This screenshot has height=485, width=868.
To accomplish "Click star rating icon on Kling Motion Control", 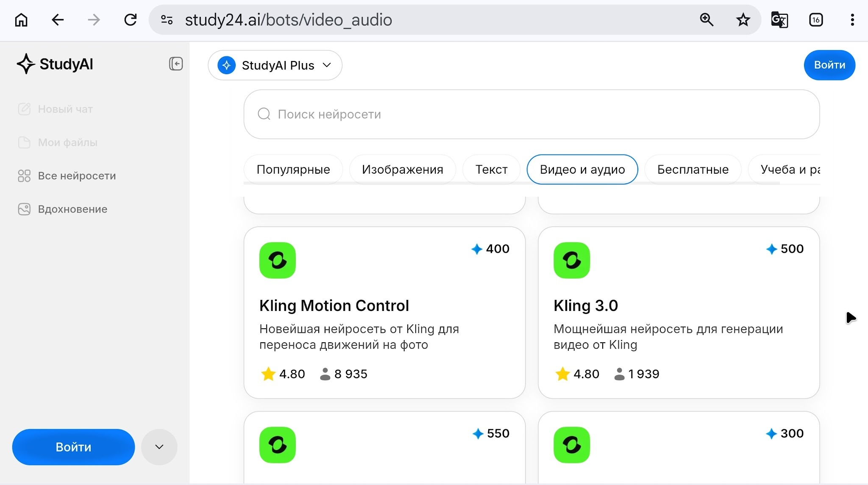I will [x=268, y=374].
